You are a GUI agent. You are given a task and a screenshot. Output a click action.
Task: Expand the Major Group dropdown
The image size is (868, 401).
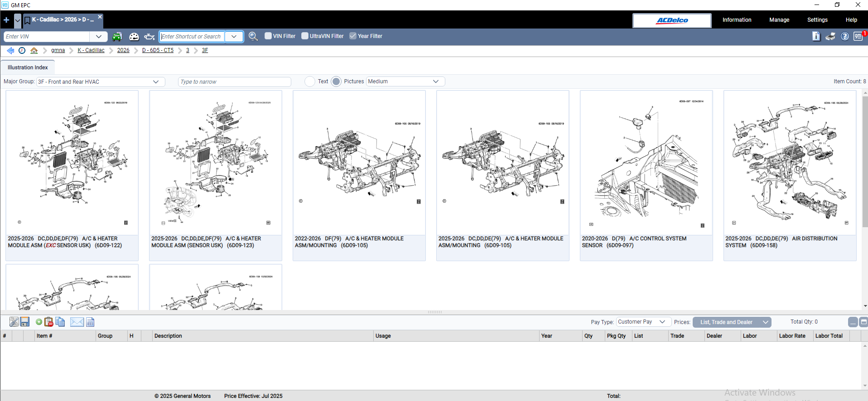[x=155, y=82]
